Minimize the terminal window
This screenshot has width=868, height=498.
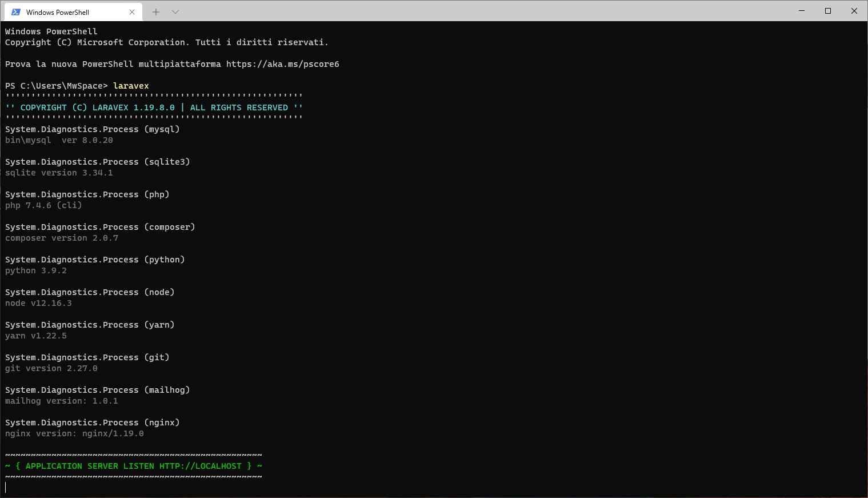[x=801, y=10]
